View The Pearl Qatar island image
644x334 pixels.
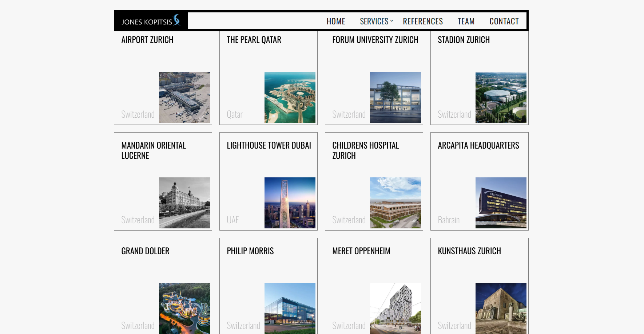(290, 97)
